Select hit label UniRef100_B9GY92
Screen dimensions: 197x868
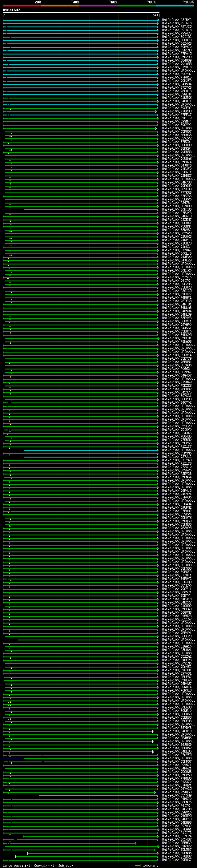[x=177, y=125]
